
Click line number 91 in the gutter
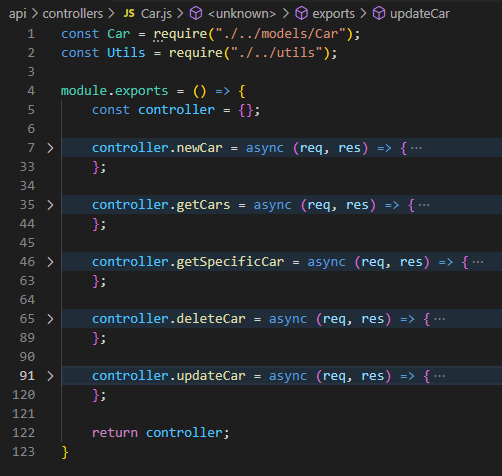pyautogui.click(x=27, y=376)
